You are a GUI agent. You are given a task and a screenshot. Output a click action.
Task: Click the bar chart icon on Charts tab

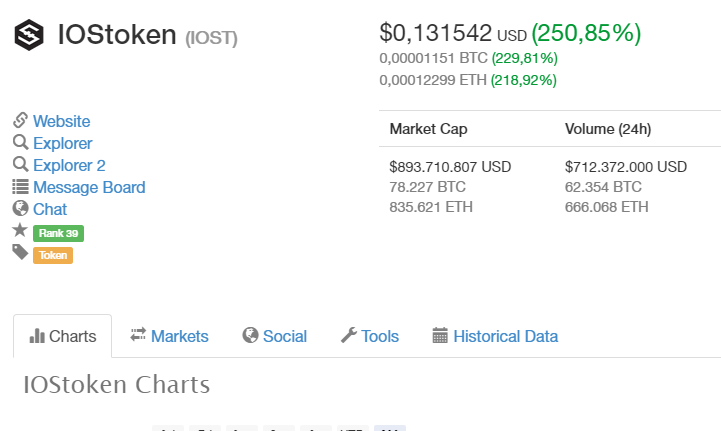[x=37, y=336]
